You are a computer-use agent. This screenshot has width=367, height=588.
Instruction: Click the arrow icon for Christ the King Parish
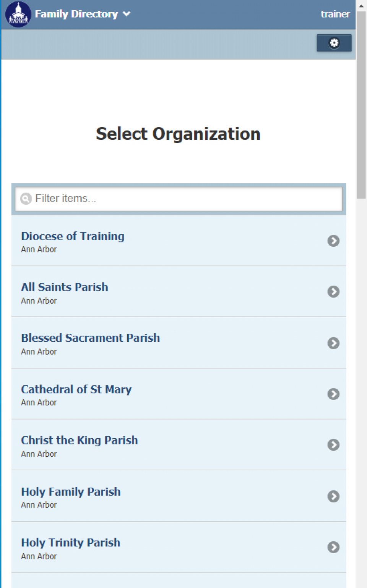pyautogui.click(x=333, y=445)
